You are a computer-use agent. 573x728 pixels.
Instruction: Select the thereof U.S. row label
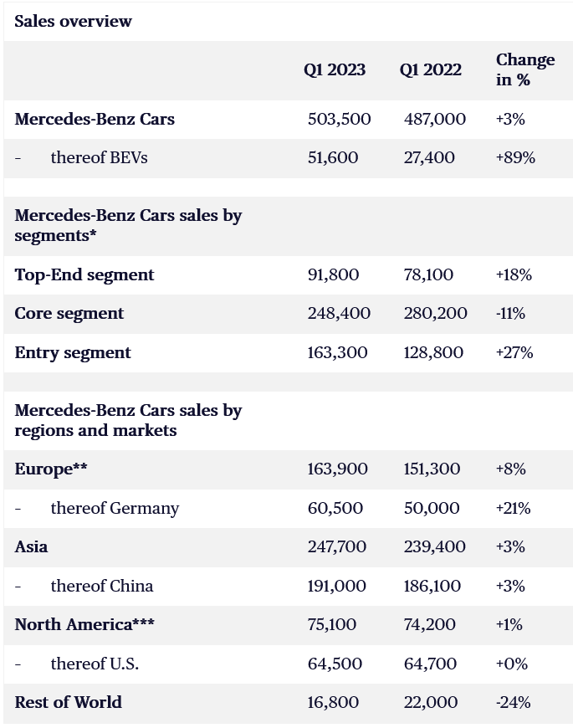tap(95, 664)
